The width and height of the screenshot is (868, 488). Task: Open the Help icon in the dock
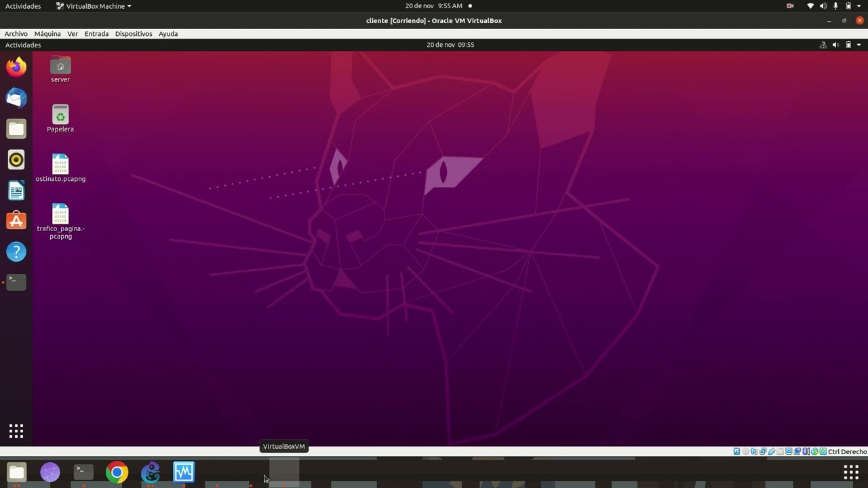click(x=16, y=252)
